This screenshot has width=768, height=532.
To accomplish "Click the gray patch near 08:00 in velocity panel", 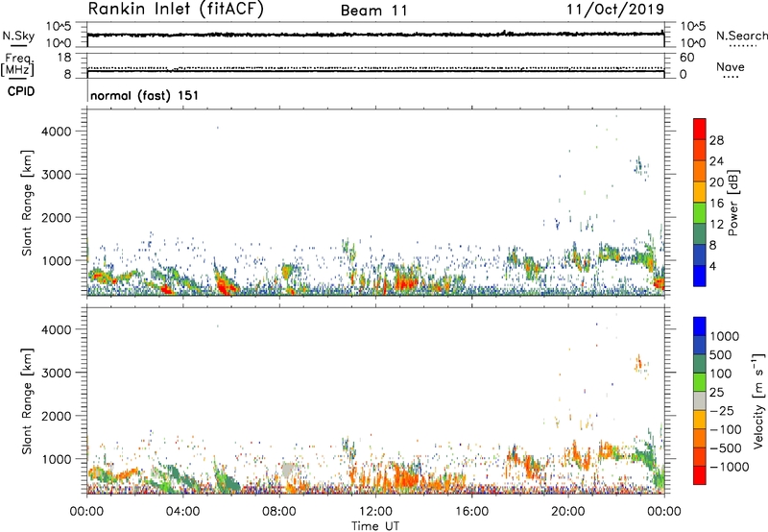I will point(287,471).
